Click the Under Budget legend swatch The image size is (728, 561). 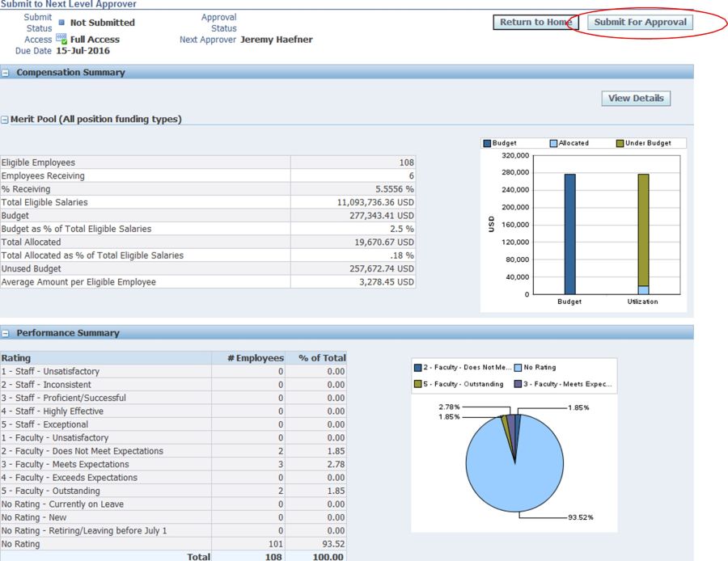620,143
